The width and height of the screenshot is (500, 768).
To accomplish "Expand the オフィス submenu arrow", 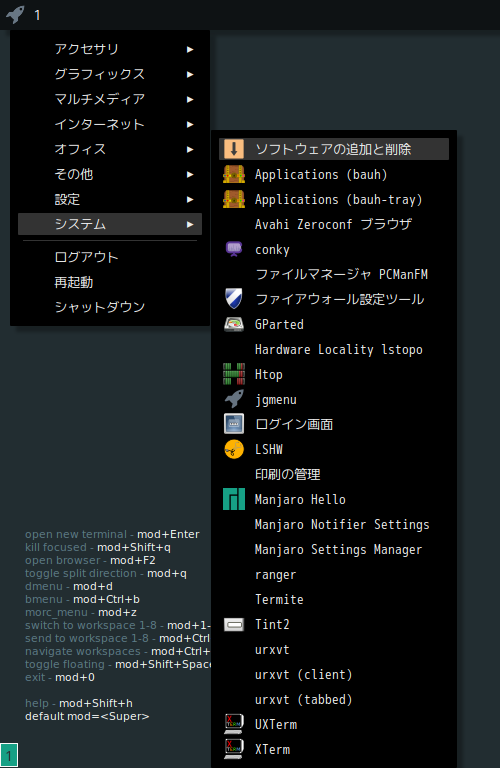I will [x=190, y=149].
